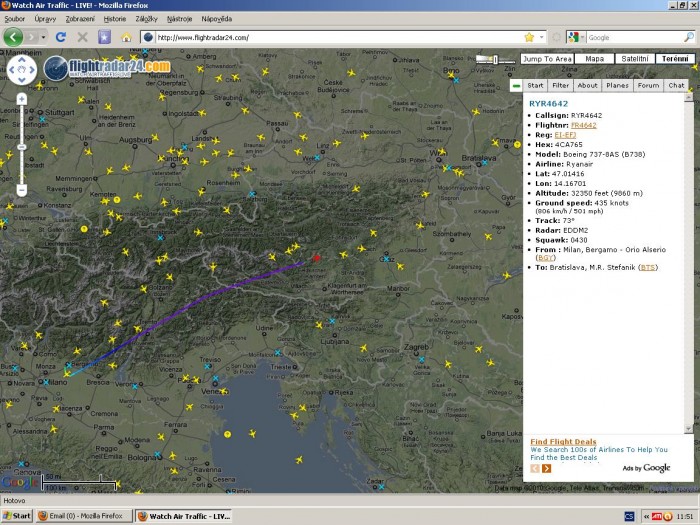
Task: Click the blue airport marker near Zagreb
Action: [x=421, y=359]
